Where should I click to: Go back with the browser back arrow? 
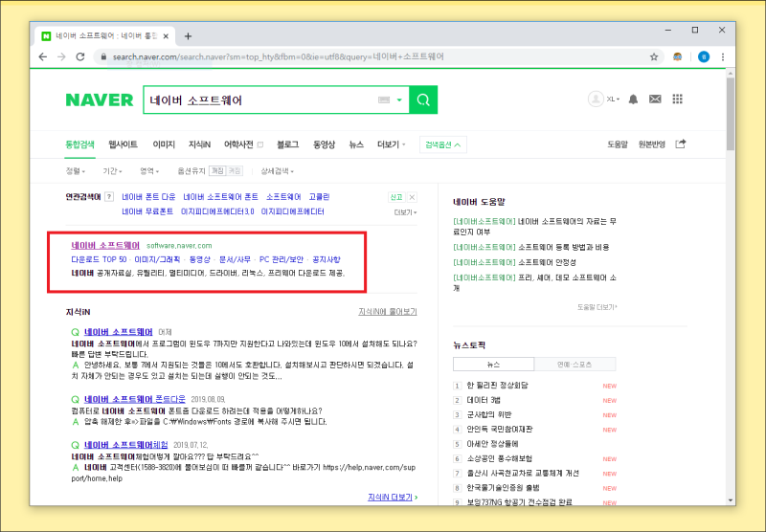coord(42,57)
